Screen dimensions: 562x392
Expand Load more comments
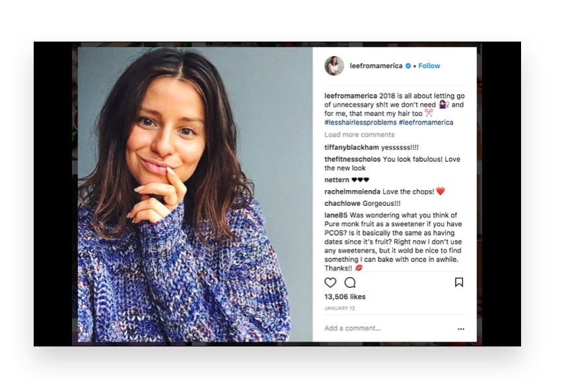pos(359,135)
